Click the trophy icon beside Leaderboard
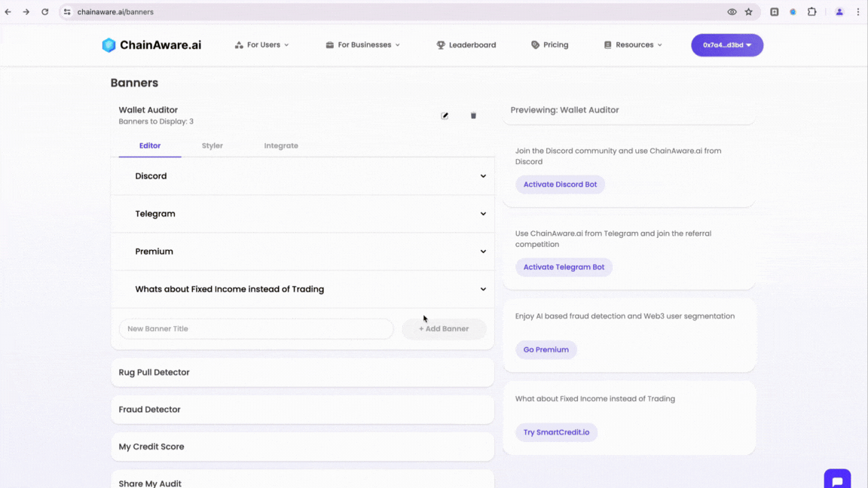Screen dimensions: 868x488 [441, 45]
